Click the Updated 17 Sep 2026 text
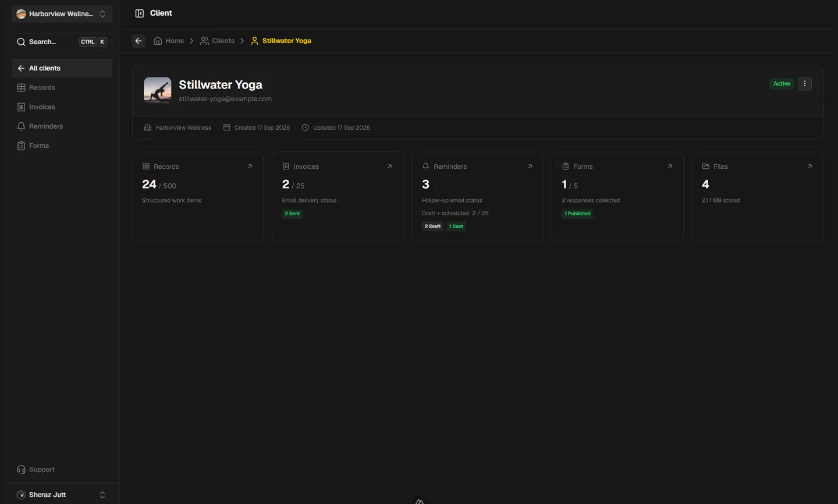The image size is (838, 504). point(342,127)
